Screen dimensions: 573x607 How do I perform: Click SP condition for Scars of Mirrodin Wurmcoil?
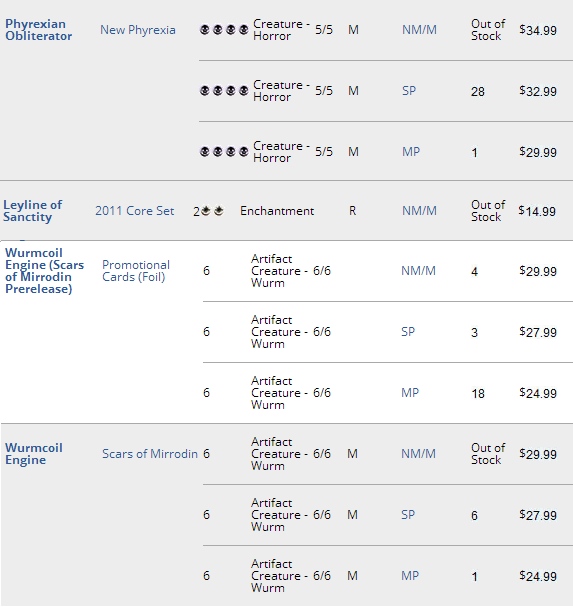(x=408, y=514)
